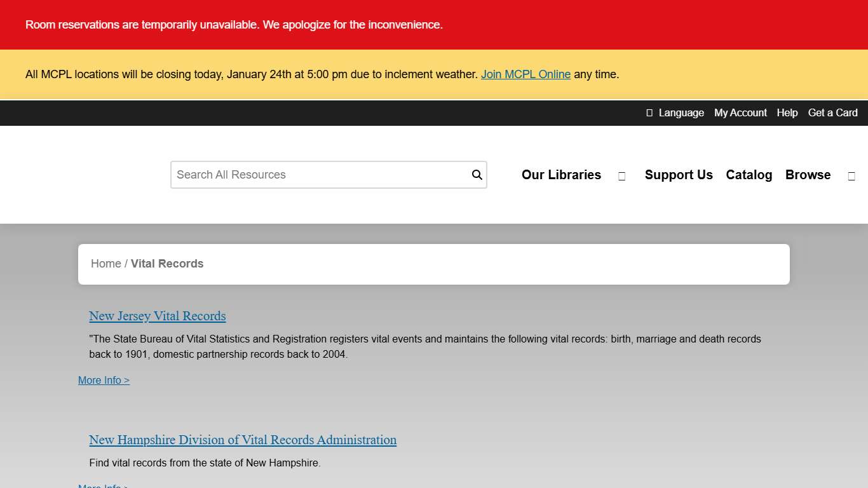
Task: Click the New Jersey Vital Records link
Action: [157, 316]
